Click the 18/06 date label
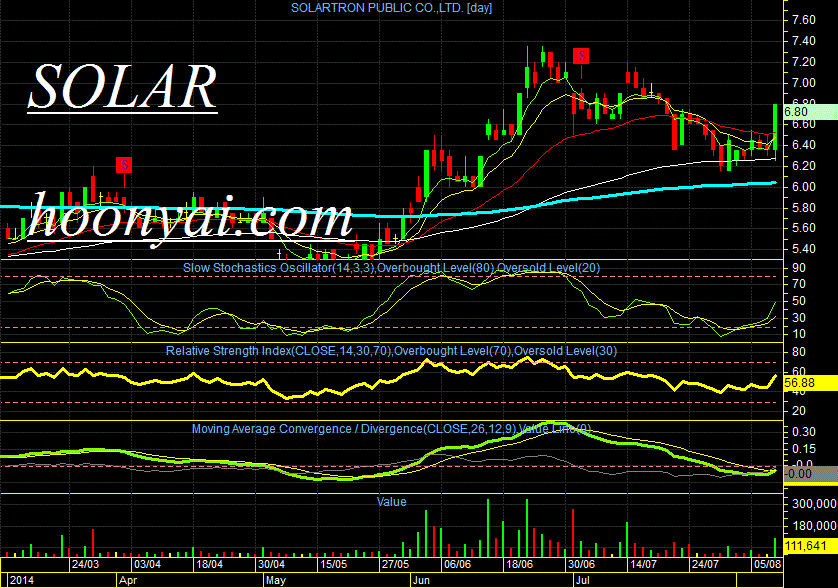 coord(519,564)
